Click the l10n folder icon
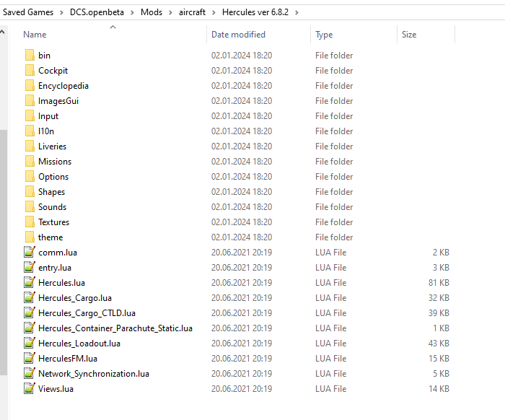This screenshot has height=420, width=505. click(x=30, y=131)
